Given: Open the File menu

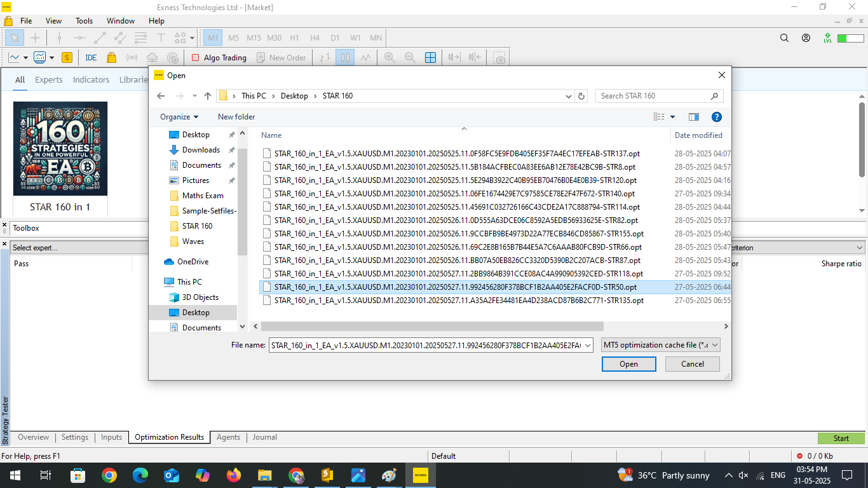Looking at the screenshot, I should tap(26, 21).
